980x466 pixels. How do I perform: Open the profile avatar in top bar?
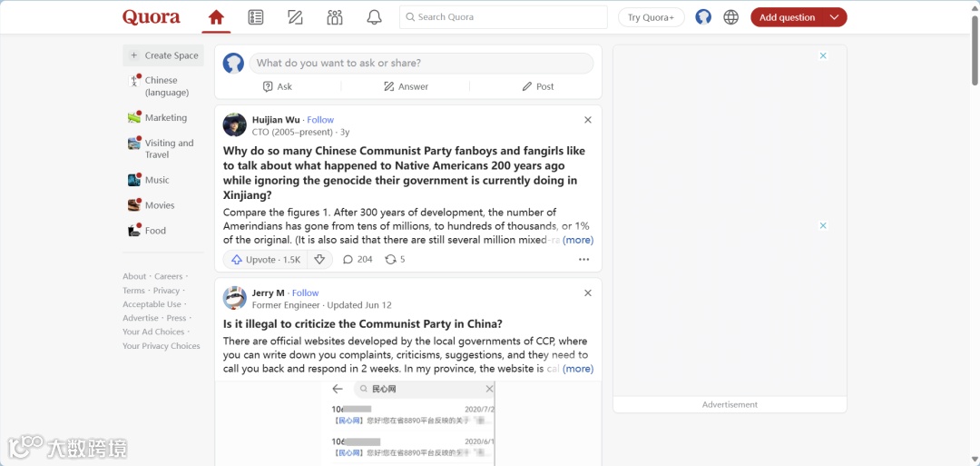pyautogui.click(x=703, y=17)
